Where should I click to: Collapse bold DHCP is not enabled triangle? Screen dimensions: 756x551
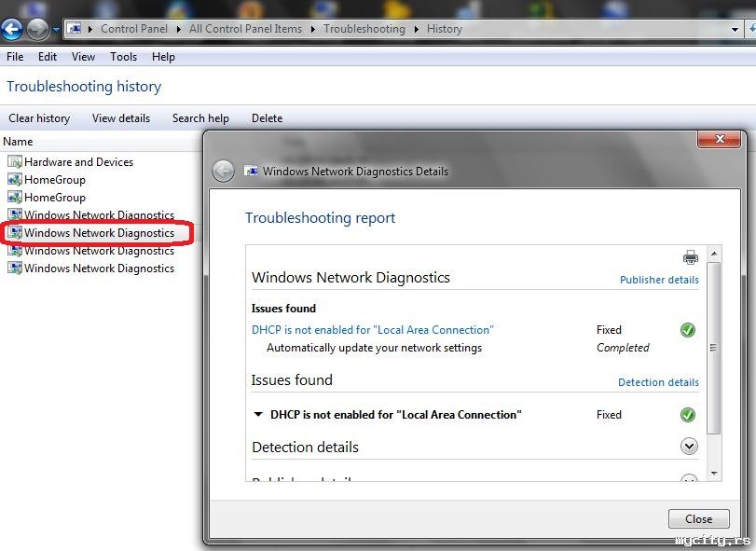coord(258,415)
